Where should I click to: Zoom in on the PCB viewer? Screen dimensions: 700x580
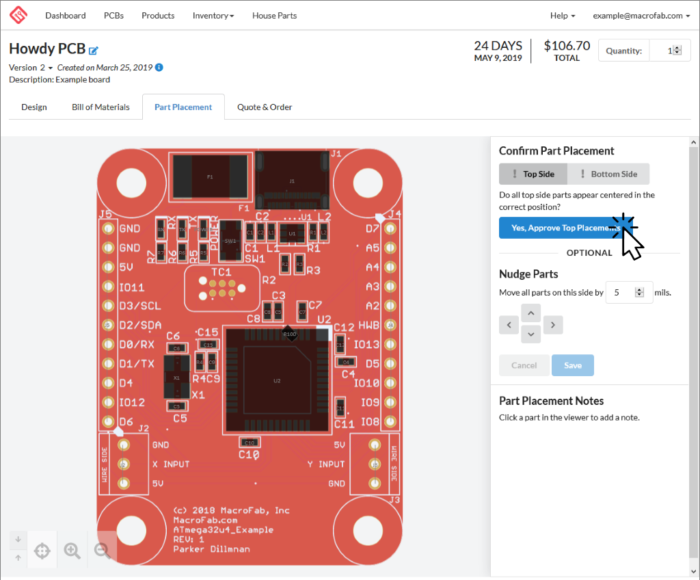coord(72,550)
